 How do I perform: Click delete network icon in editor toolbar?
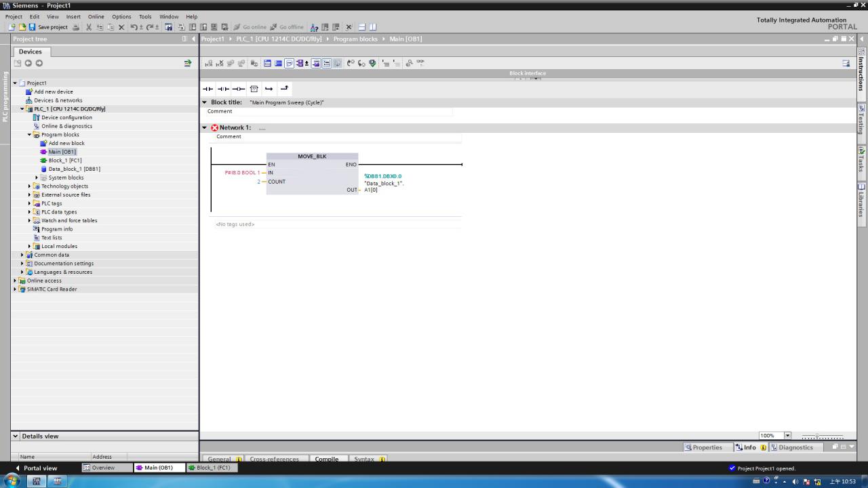point(220,63)
